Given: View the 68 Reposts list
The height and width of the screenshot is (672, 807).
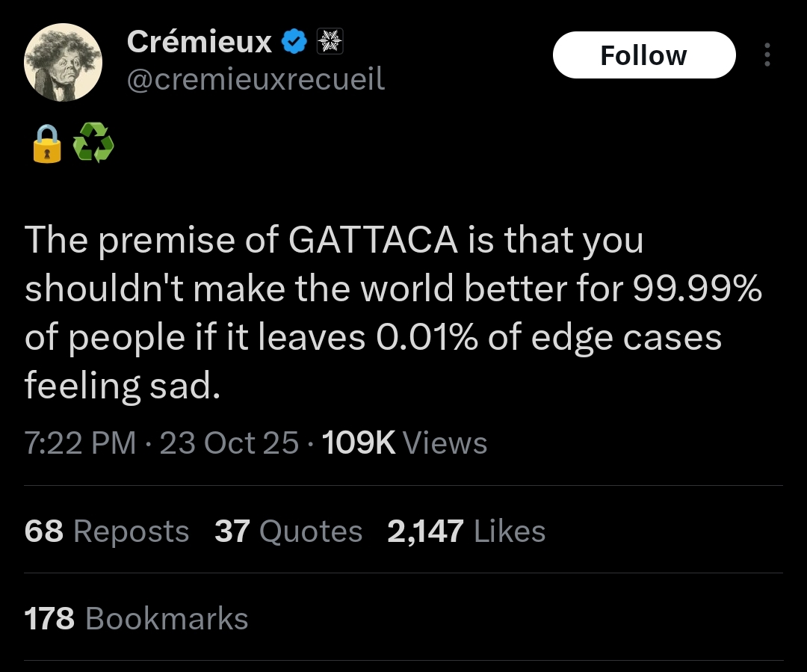Looking at the screenshot, I should 107,531.
